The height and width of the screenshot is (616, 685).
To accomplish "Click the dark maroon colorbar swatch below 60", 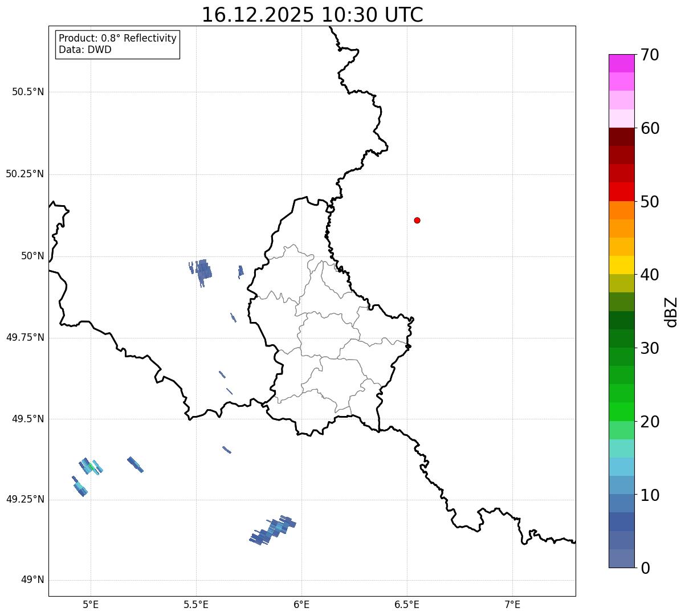I will tap(622, 137).
